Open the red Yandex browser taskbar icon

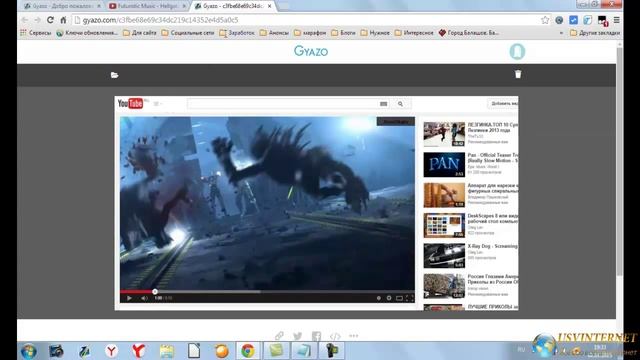click(x=139, y=351)
